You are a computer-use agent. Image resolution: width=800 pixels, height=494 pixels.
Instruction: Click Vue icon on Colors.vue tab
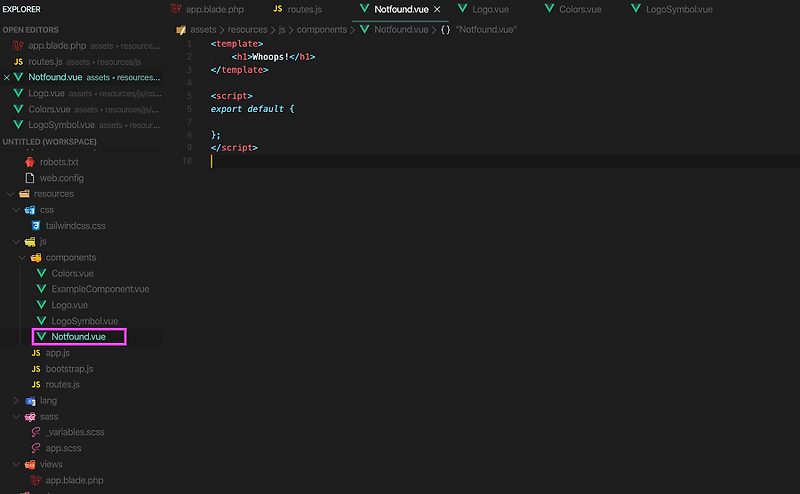[x=549, y=9]
